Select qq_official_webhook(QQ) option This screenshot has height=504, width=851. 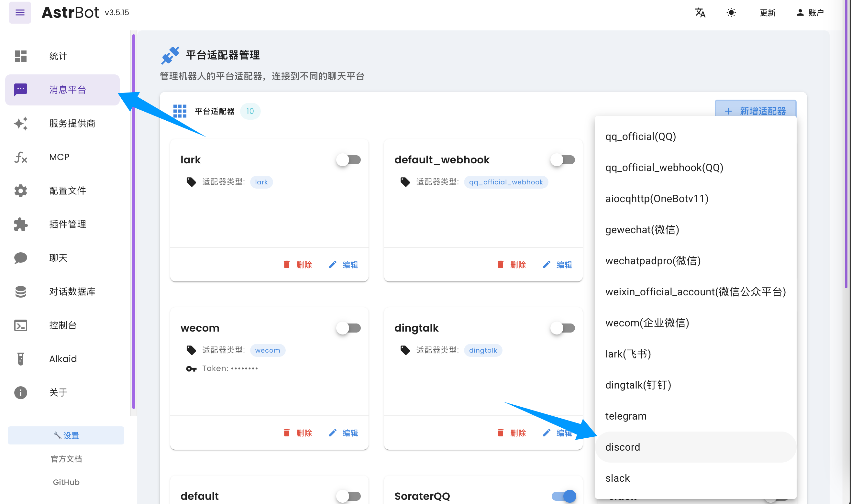click(695, 168)
